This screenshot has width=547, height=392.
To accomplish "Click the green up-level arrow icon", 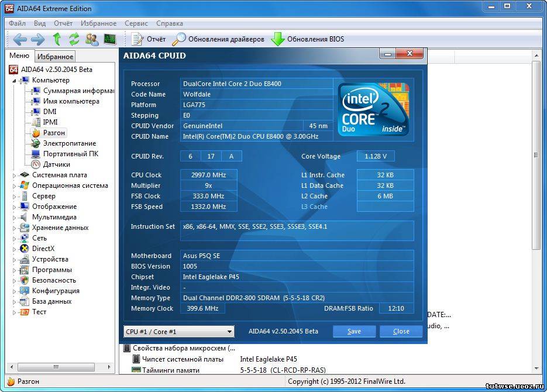I will [x=57, y=39].
